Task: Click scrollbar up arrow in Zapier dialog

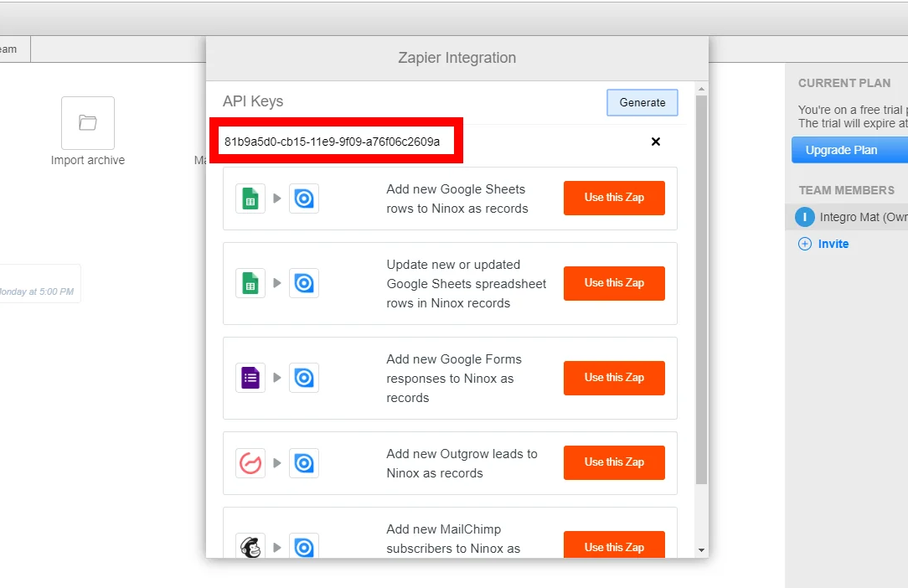Action: point(701,90)
